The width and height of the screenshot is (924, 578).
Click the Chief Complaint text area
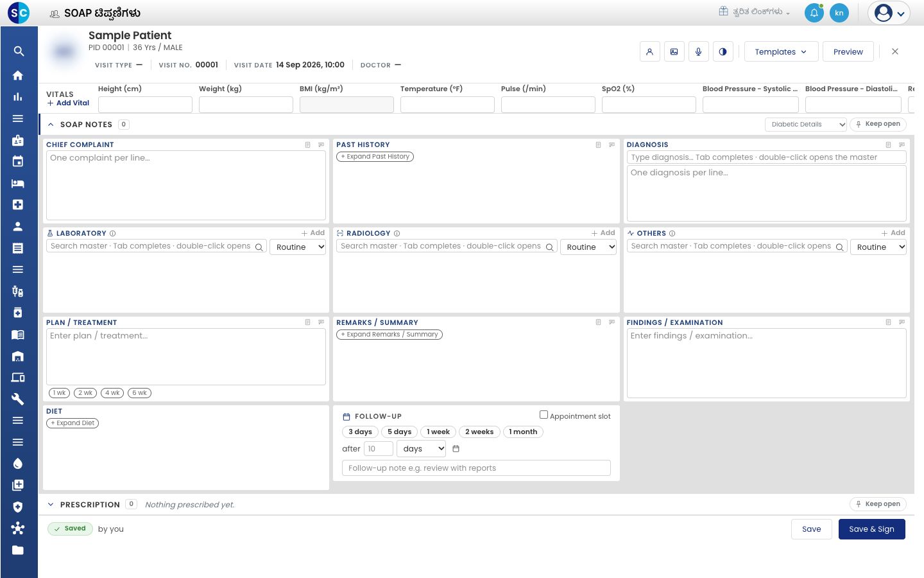click(x=186, y=185)
